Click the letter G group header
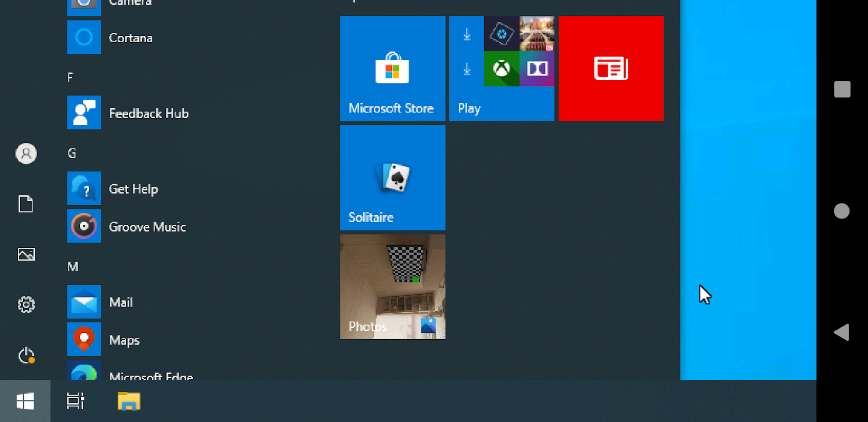 pyautogui.click(x=72, y=154)
